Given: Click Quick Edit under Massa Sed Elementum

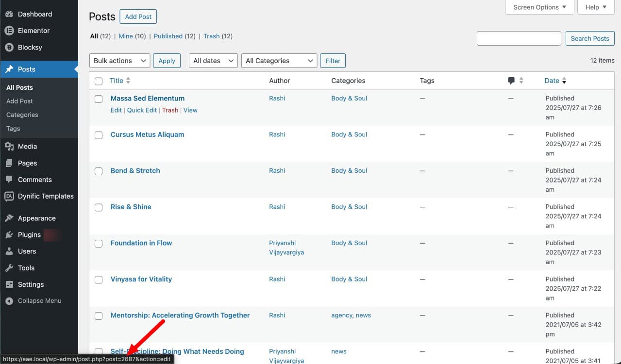Looking at the screenshot, I should (142, 110).
